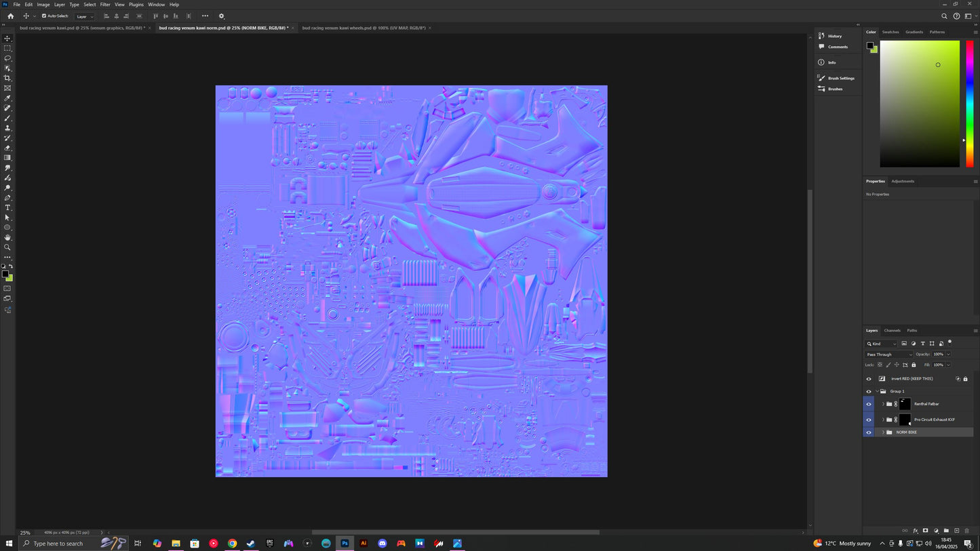Open the Pass Through blend mode dropdown
980x551 pixels.
coord(889,354)
